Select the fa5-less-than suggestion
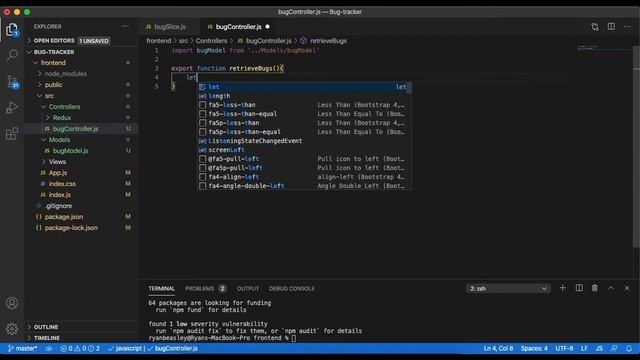This screenshot has width=640, height=360. point(304,105)
